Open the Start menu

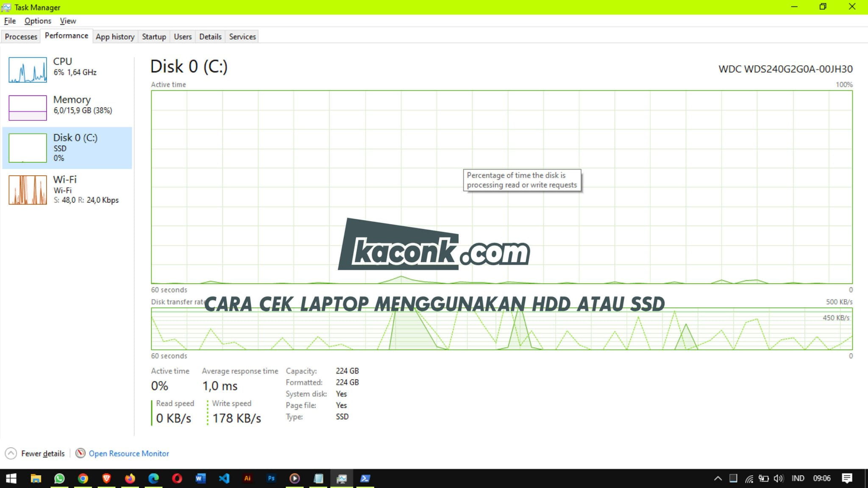click(x=11, y=478)
